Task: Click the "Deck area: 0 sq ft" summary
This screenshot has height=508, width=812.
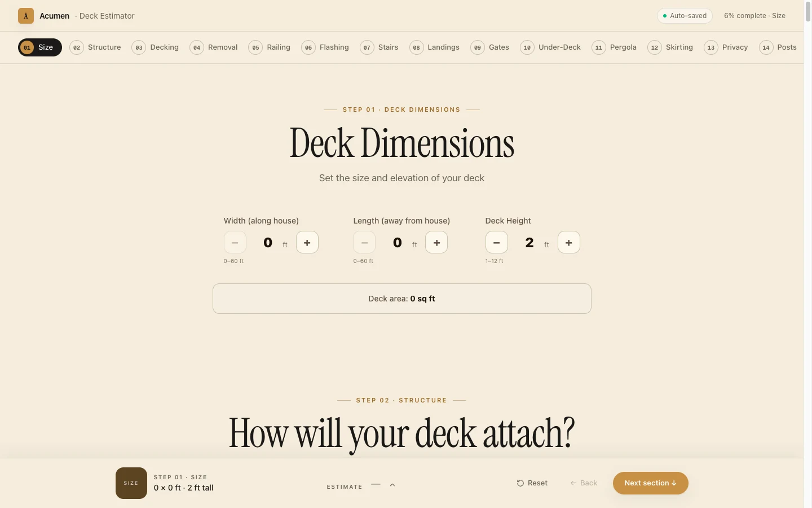Action: [402, 299]
